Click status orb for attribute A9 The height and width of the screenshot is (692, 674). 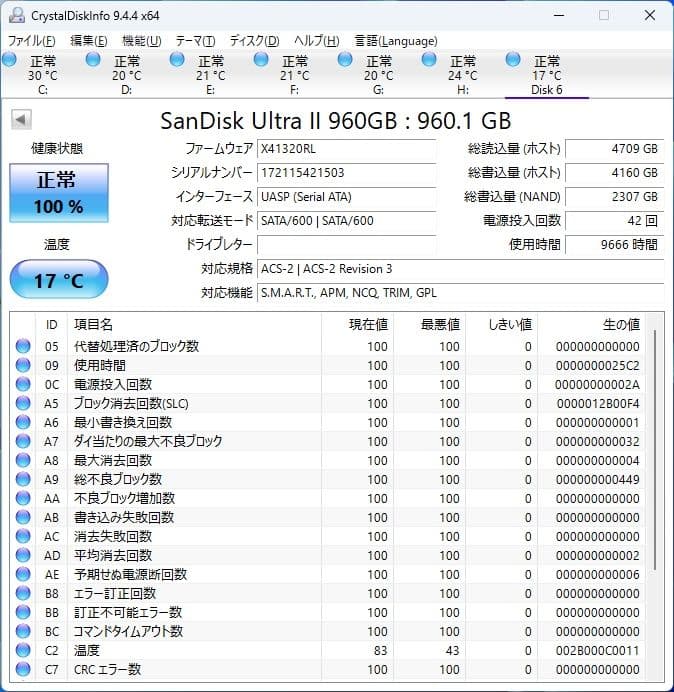pyautogui.click(x=23, y=479)
